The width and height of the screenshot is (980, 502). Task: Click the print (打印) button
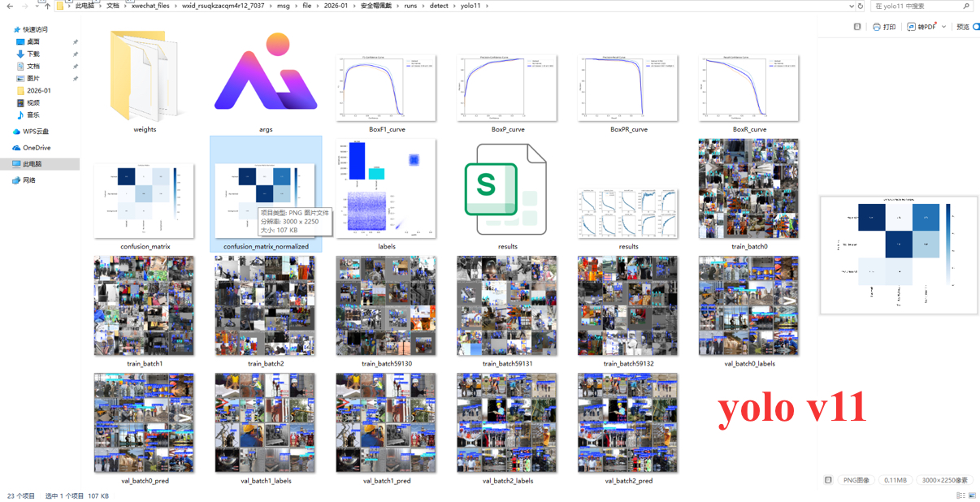coord(884,27)
